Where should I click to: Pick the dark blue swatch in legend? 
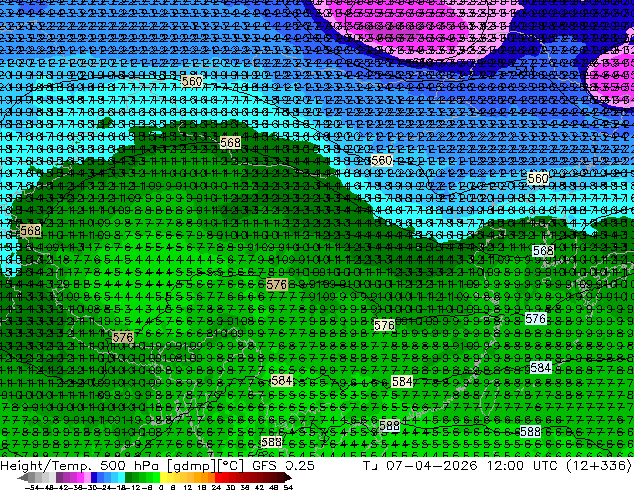tap(94, 478)
